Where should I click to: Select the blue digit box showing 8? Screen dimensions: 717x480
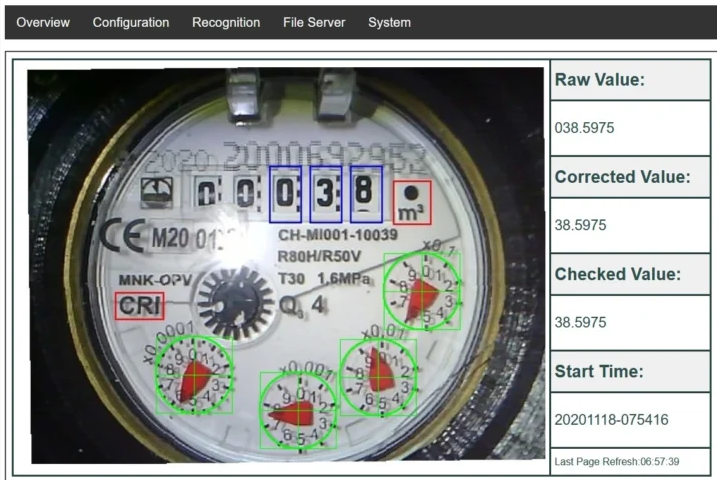(x=365, y=194)
